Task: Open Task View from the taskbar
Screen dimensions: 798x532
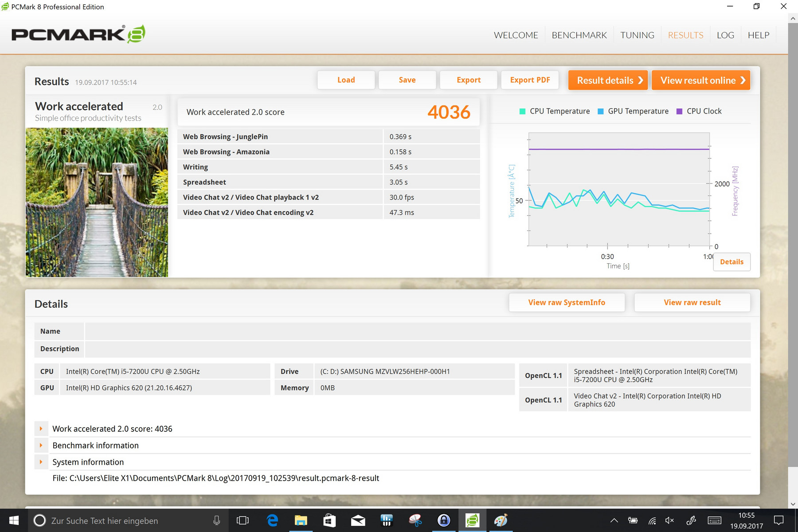Action: (x=243, y=520)
